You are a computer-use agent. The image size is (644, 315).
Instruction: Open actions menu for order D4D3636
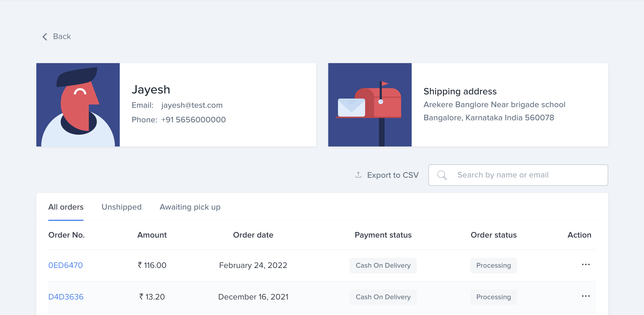(586, 296)
